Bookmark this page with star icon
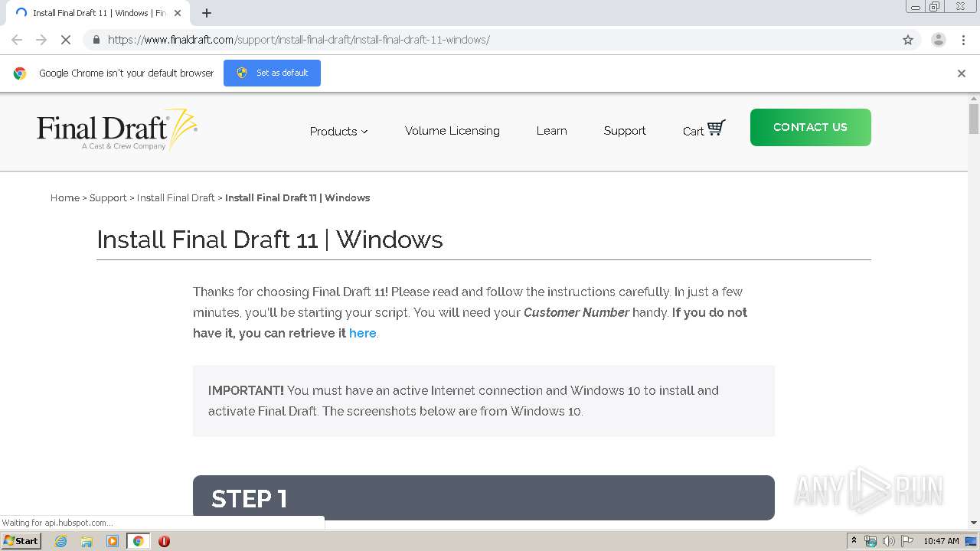Viewport: 980px width, 551px height. tap(908, 40)
